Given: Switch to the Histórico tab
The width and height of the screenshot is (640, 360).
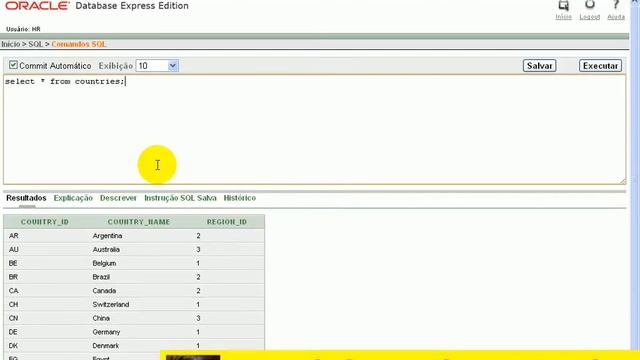Looking at the screenshot, I should coord(240,198).
